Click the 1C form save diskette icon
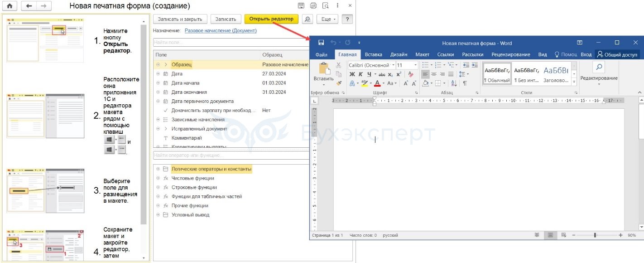The width and height of the screenshot is (644, 263). point(301,6)
